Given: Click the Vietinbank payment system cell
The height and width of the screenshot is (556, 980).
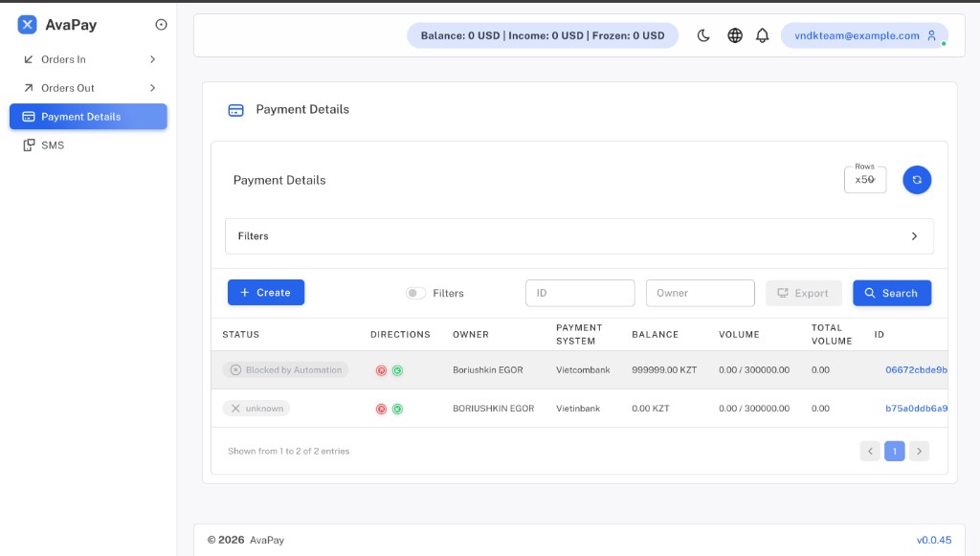Looking at the screenshot, I should pyautogui.click(x=578, y=409).
